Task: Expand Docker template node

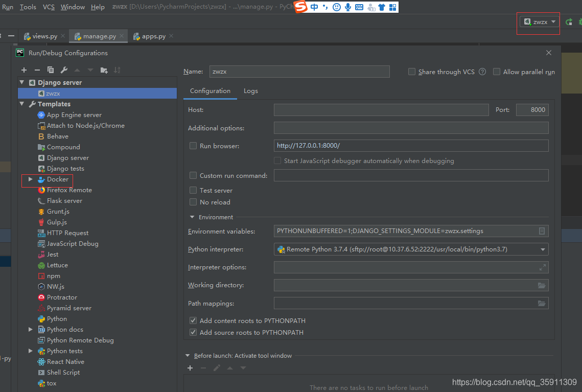Action: (31, 179)
